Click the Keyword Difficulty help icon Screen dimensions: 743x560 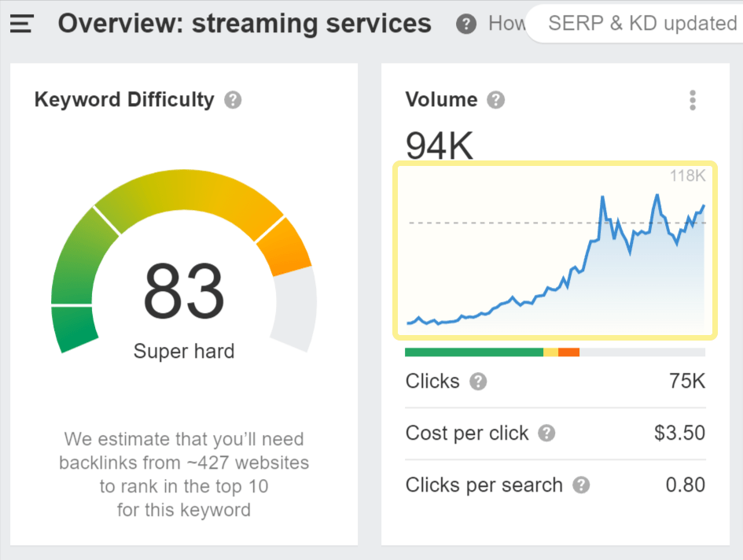233,100
